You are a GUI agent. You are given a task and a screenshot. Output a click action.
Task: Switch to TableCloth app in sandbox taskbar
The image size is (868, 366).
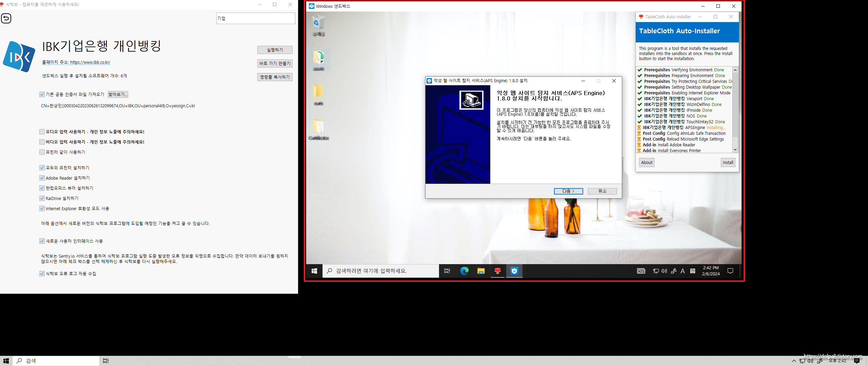497,271
